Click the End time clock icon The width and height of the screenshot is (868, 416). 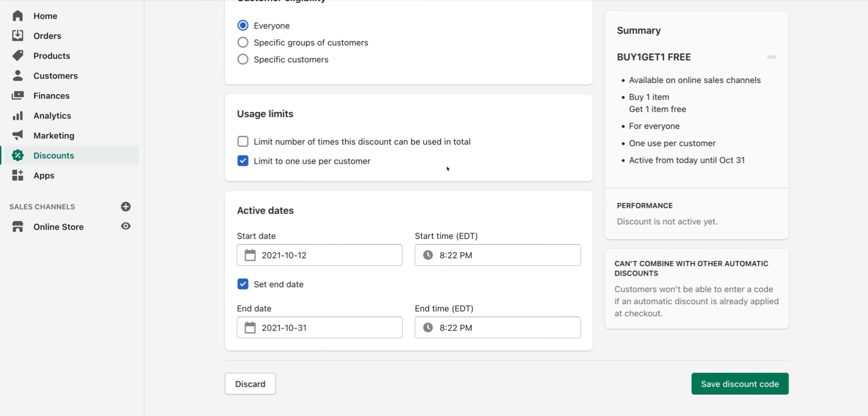pos(428,327)
